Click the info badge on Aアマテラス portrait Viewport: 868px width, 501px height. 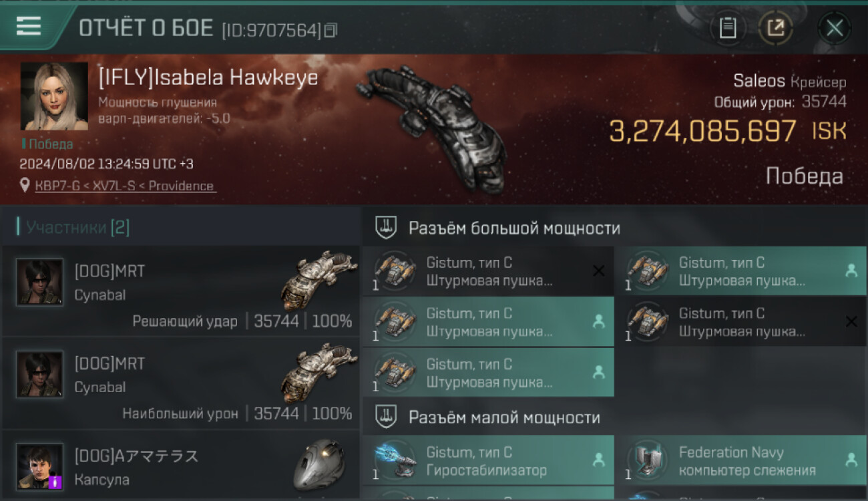(x=55, y=482)
